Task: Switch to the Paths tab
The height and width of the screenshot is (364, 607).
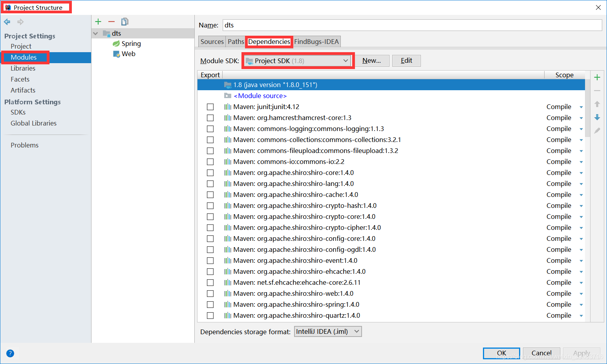Action: 236,42
